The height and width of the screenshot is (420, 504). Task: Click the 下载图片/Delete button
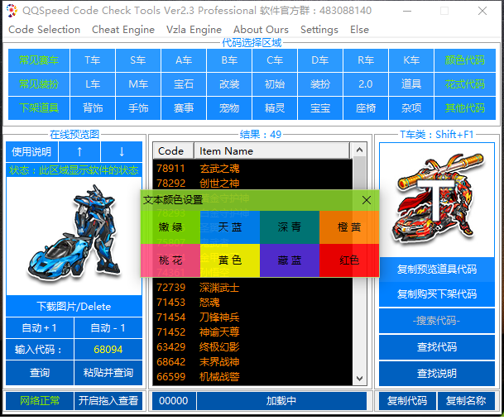pos(74,307)
